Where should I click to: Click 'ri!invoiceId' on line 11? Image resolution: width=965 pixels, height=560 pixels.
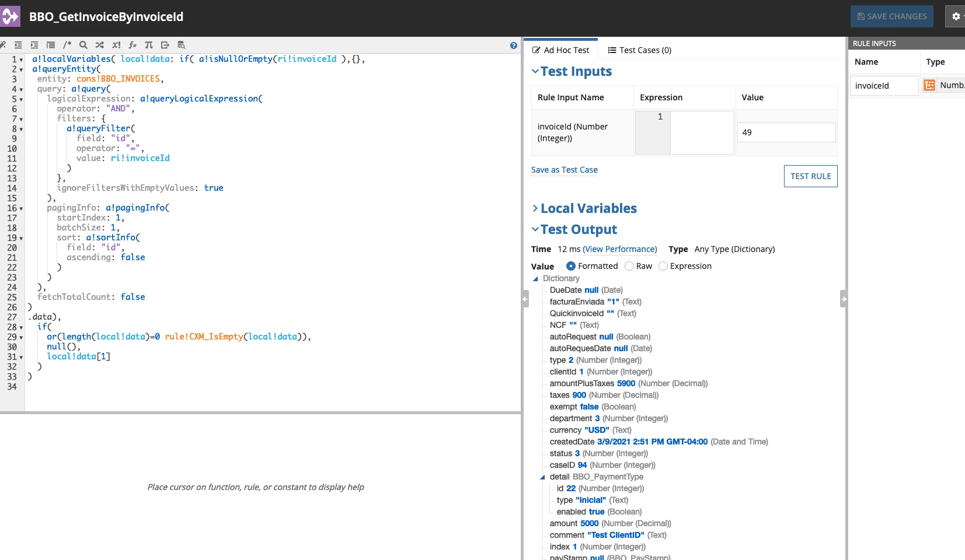pyautogui.click(x=140, y=158)
